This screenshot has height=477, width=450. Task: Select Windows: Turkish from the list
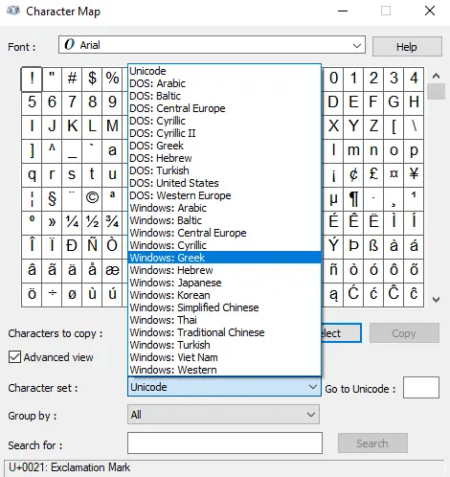click(x=224, y=345)
